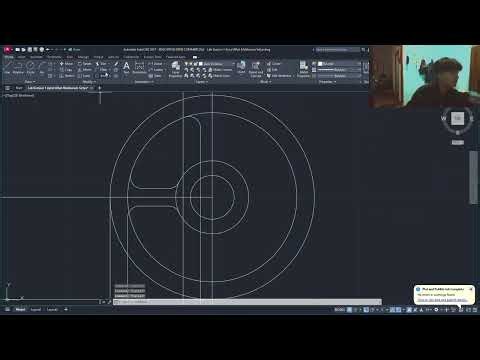480x360 pixels.
Task: Select the Polyline tool
Action: click(18, 67)
